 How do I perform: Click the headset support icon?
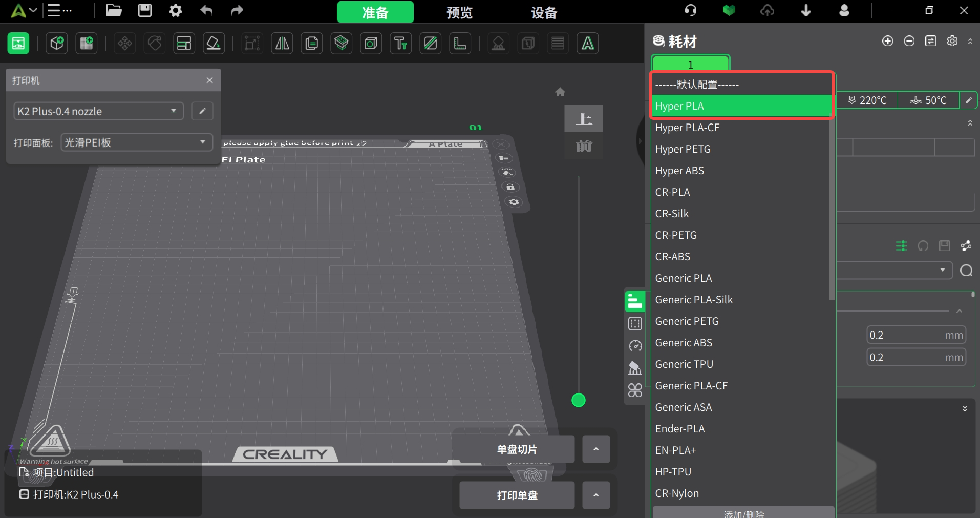[x=691, y=10]
